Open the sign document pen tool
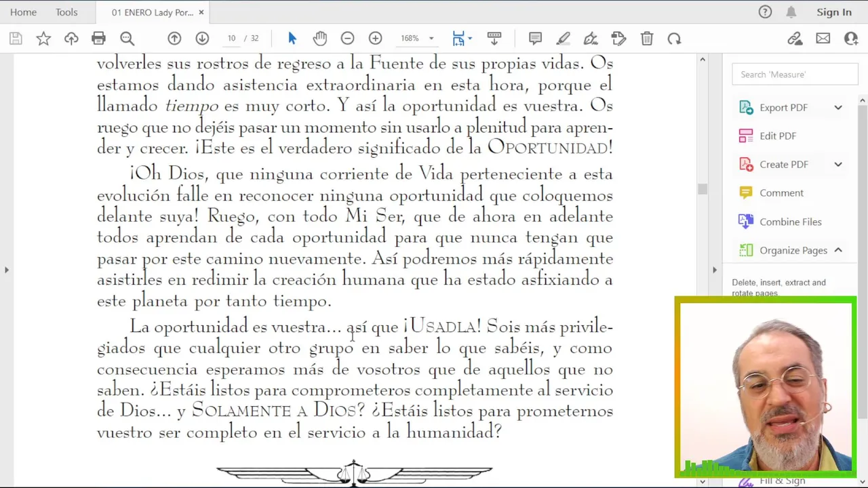Image resolution: width=868 pixels, height=488 pixels. point(591,39)
